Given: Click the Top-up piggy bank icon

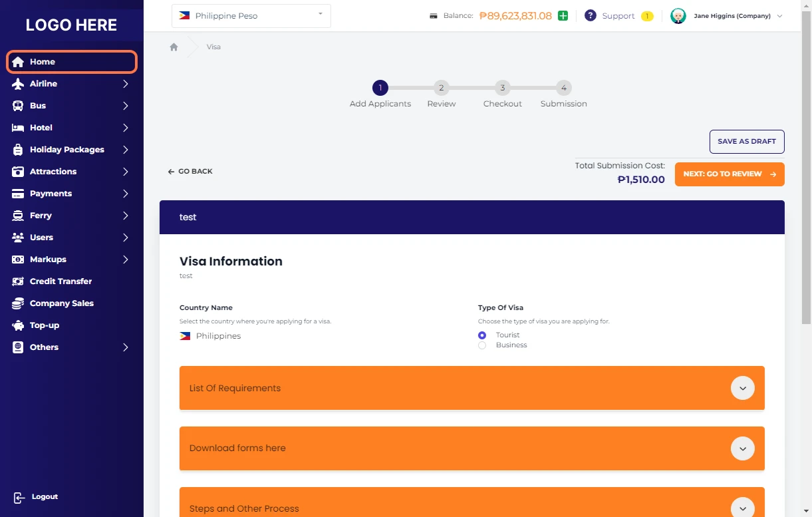Looking at the screenshot, I should tap(18, 325).
